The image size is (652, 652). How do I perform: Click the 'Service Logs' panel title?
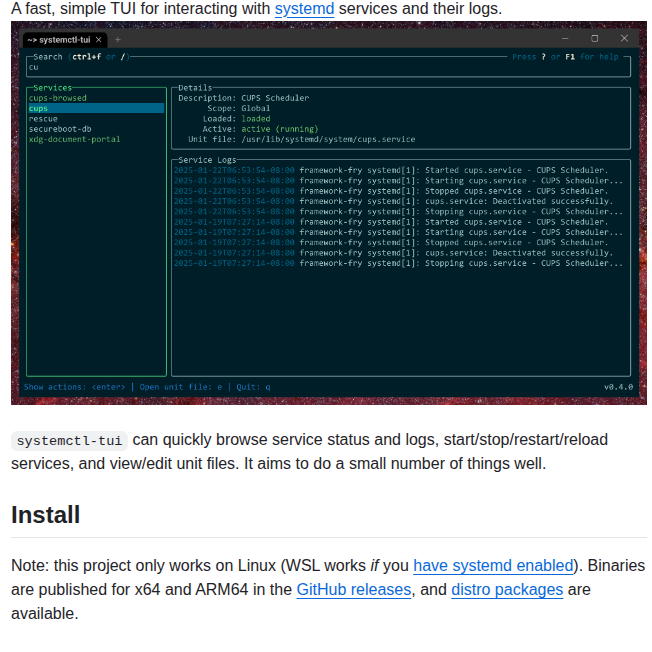point(207,160)
